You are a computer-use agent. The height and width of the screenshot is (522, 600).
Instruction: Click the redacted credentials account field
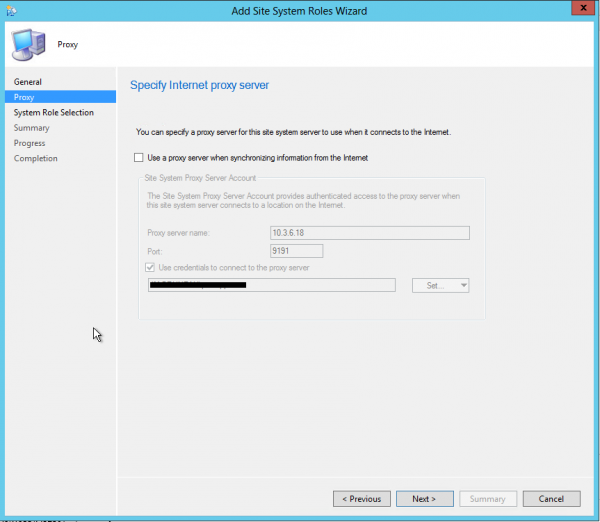(x=272, y=285)
